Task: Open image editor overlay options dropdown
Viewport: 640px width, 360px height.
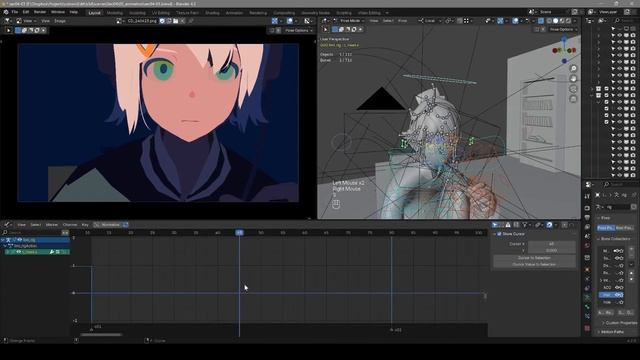Action: click(296, 21)
